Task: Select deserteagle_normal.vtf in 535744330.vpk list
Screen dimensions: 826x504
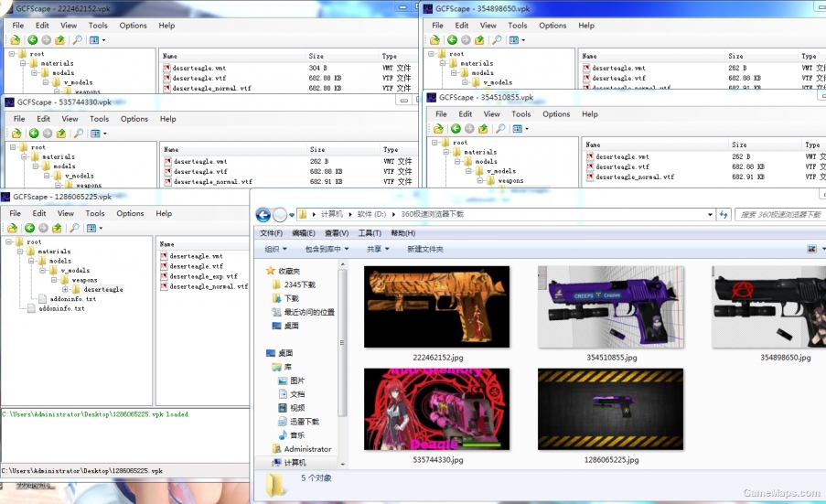Action: [213, 182]
